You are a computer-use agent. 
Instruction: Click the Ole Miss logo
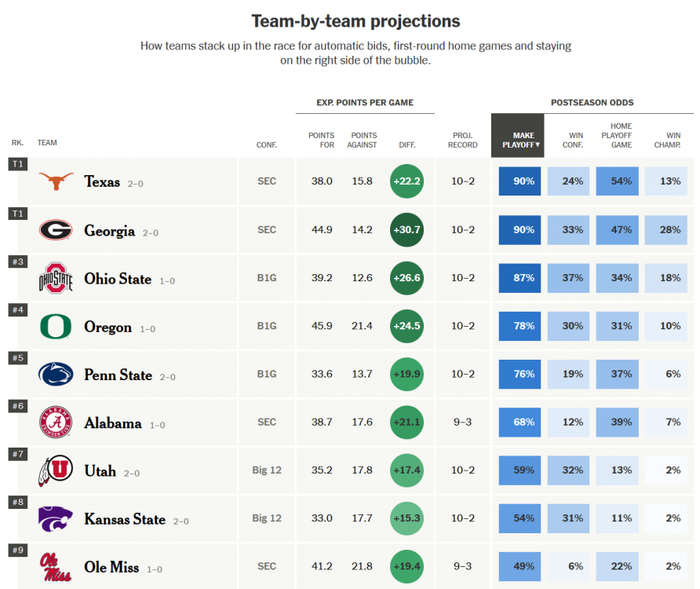point(56,567)
